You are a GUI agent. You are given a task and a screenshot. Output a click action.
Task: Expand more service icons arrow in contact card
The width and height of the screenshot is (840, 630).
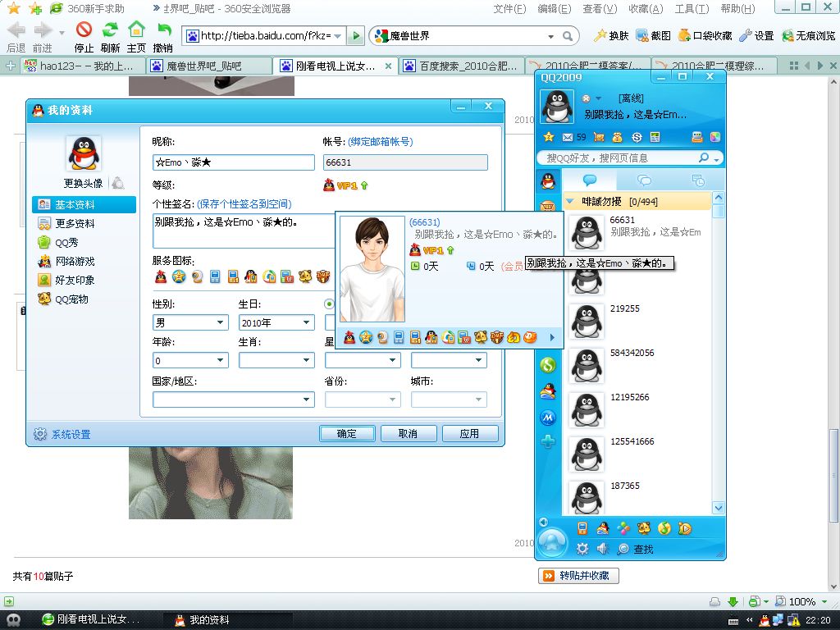[552, 337]
